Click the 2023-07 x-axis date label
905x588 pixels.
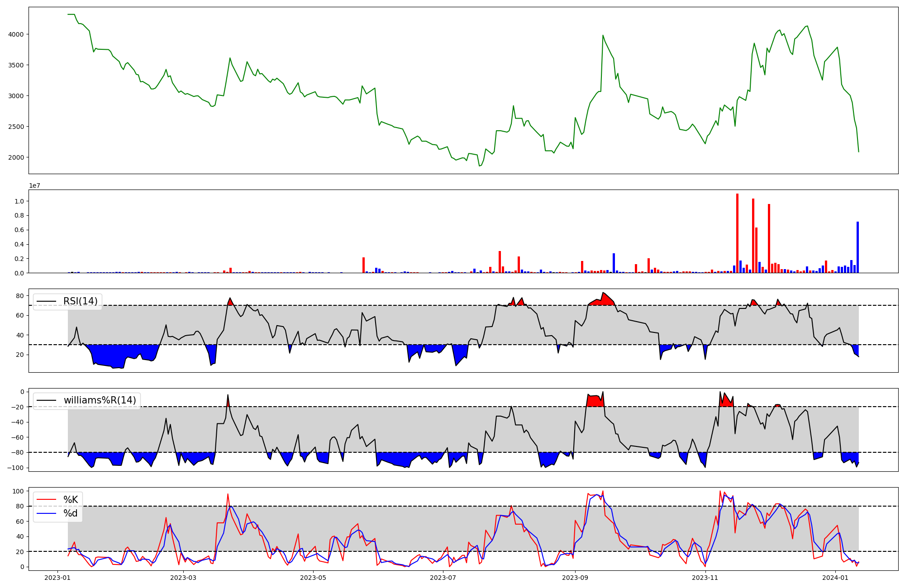click(x=443, y=578)
